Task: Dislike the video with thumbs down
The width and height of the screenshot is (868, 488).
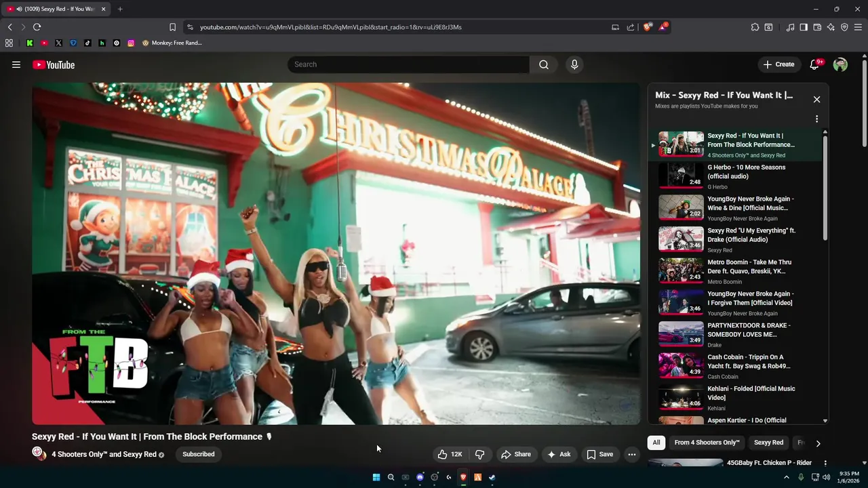Action: click(480, 454)
